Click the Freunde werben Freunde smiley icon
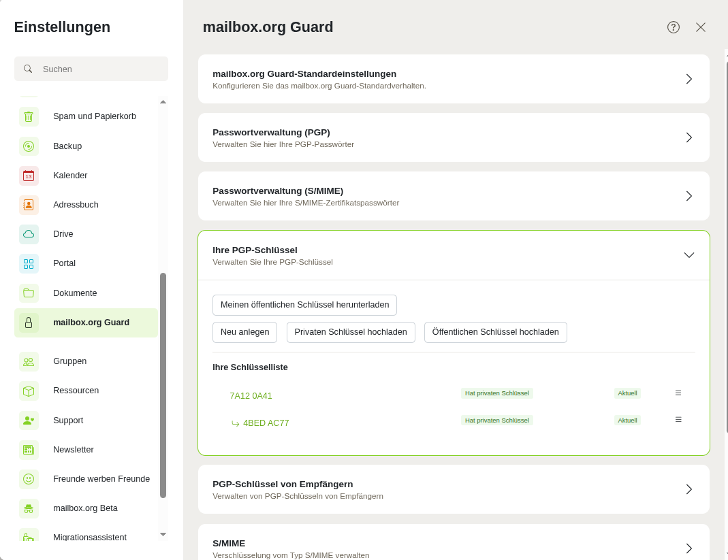The image size is (728, 560). pyautogui.click(x=29, y=479)
